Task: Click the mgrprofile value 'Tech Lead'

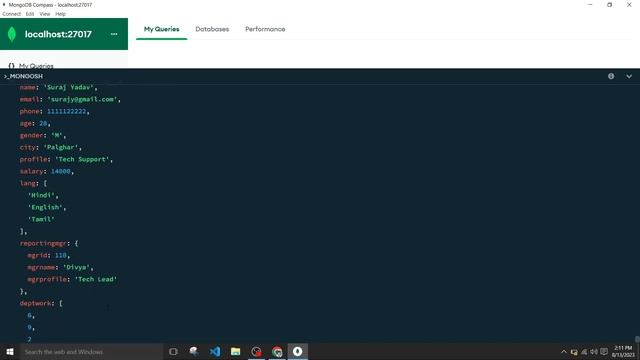Action: pos(96,279)
